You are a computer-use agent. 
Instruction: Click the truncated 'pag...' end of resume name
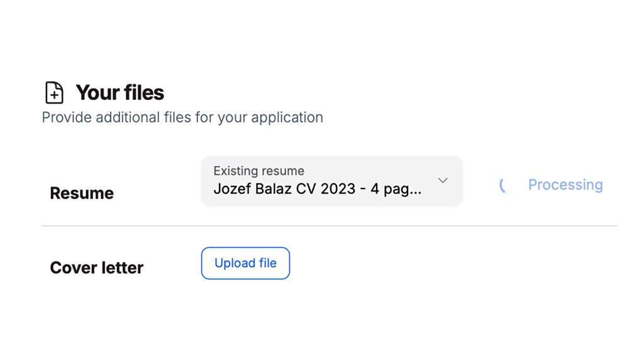pyautogui.click(x=402, y=189)
